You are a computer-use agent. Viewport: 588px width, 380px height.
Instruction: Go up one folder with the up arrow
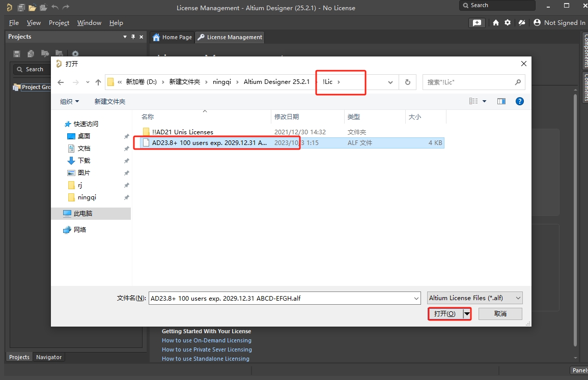click(x=98, y=82)
